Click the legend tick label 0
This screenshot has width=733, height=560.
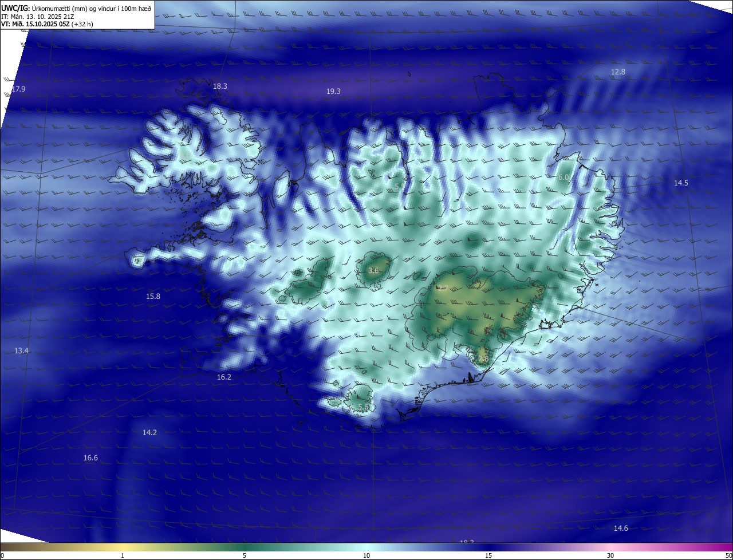[2, 556]
